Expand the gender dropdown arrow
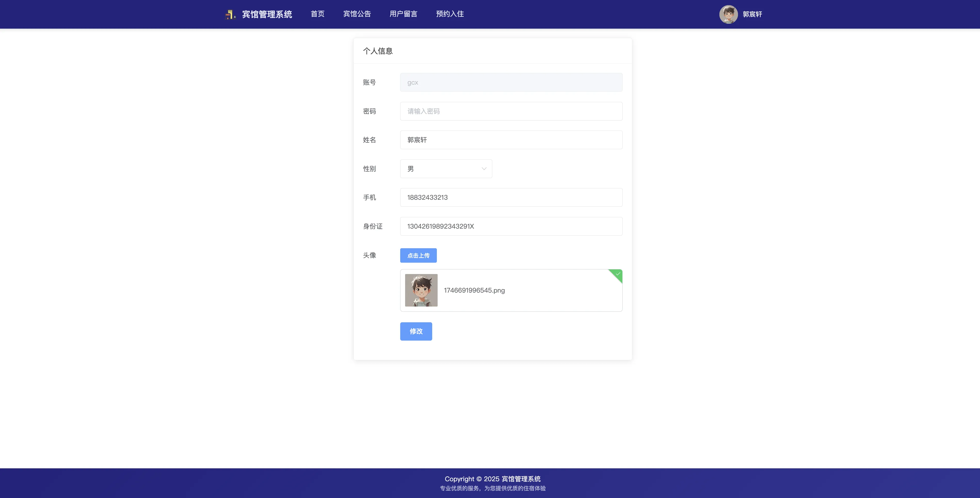Viewport: 980px width, 498px height. [x=484, y=169]
